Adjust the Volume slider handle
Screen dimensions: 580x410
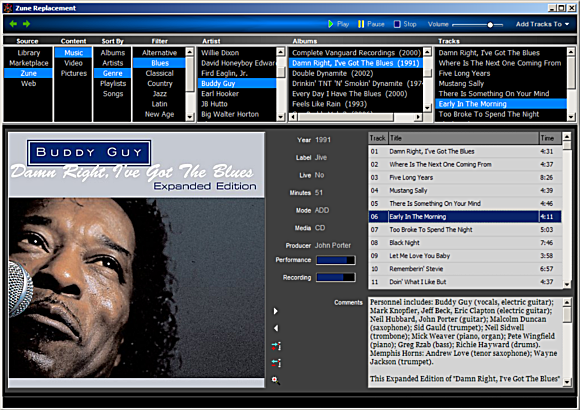tap(490, 25)
